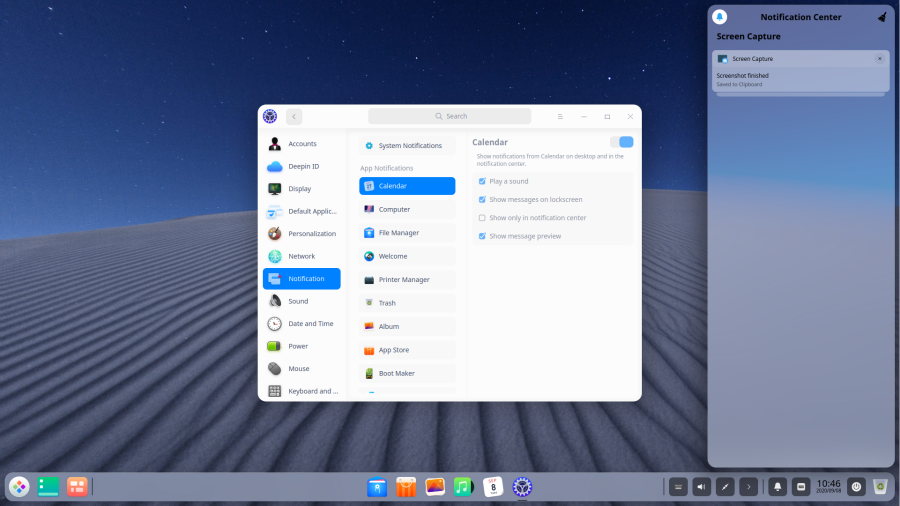Enable Show only in notification center
900x506 pixels.
pos(482,217)
